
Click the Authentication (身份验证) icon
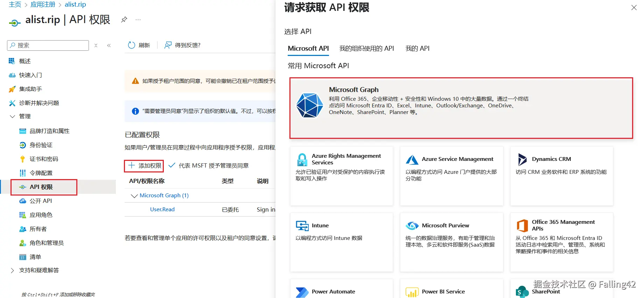point(23,145)
